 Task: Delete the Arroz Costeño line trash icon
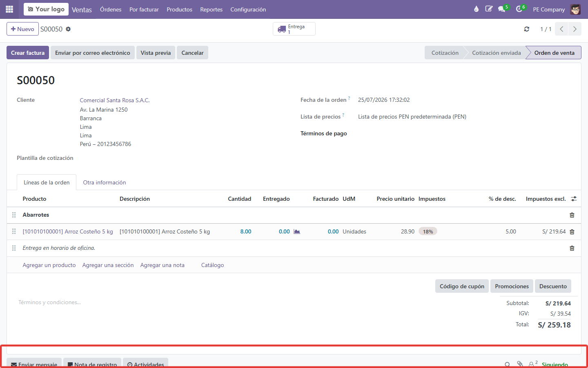(572, 232)
